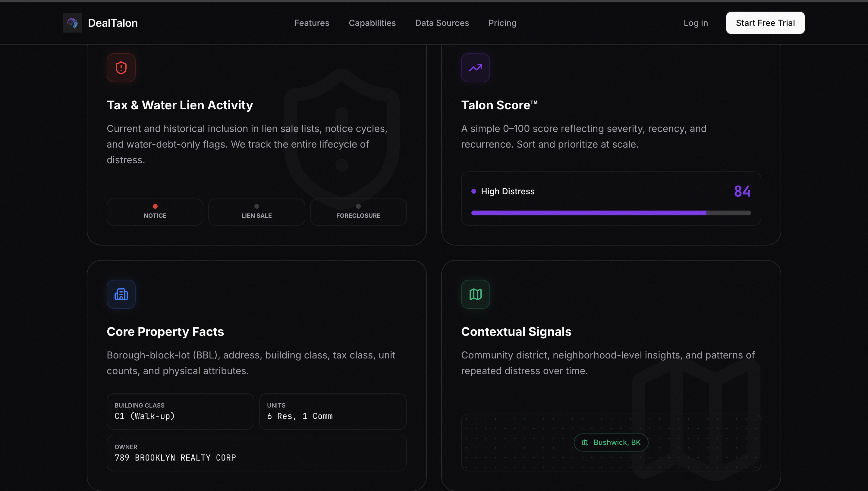Click the blue building icon on Core Property Facts

121,294
